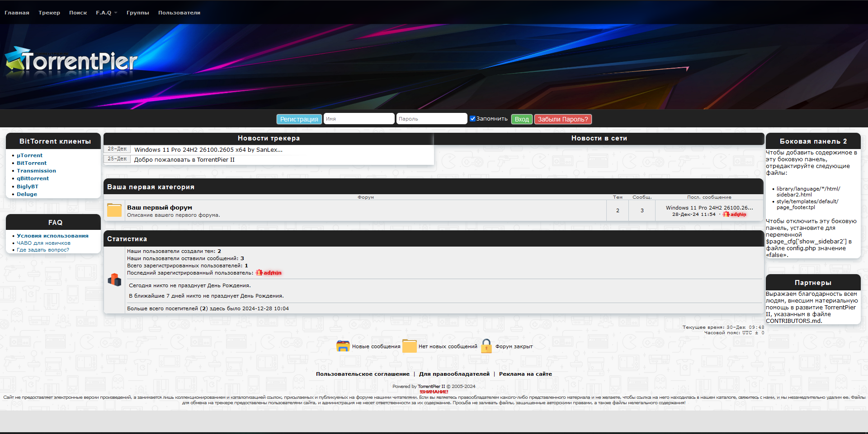Click the statistics cubes icon
Viewport: 868px width, 434px height.
tap(114, 280)
